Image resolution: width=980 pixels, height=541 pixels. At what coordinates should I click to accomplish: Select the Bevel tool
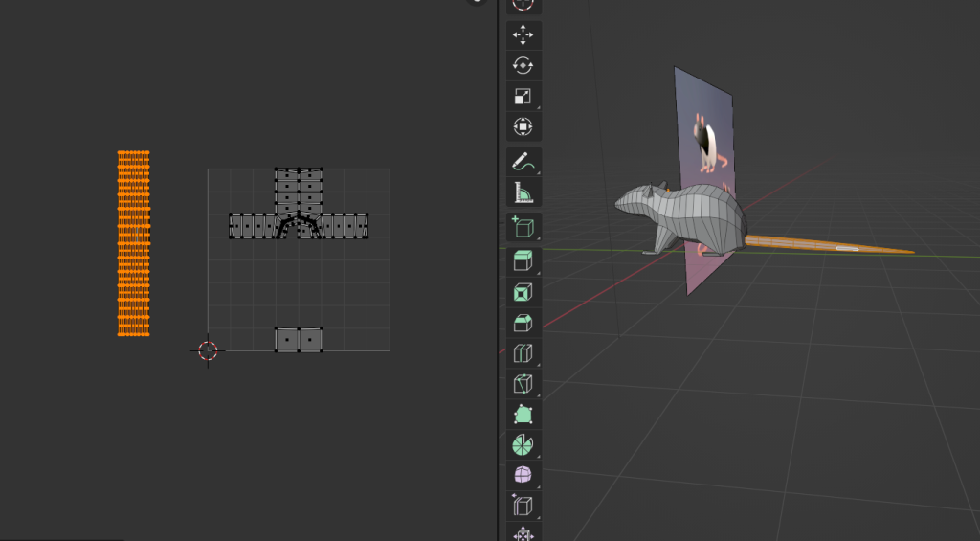523,322
